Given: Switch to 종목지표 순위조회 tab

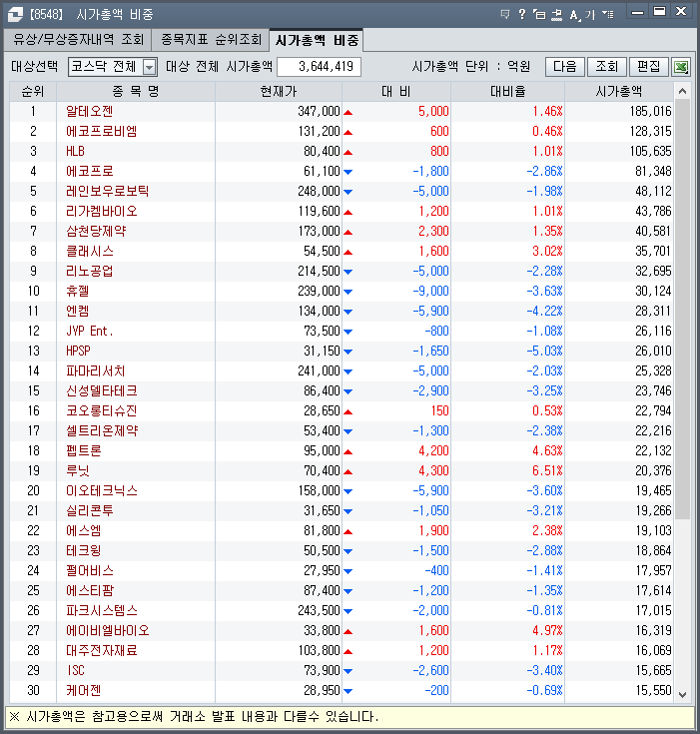Looking at the screenshot, I should tap(211, 39).
